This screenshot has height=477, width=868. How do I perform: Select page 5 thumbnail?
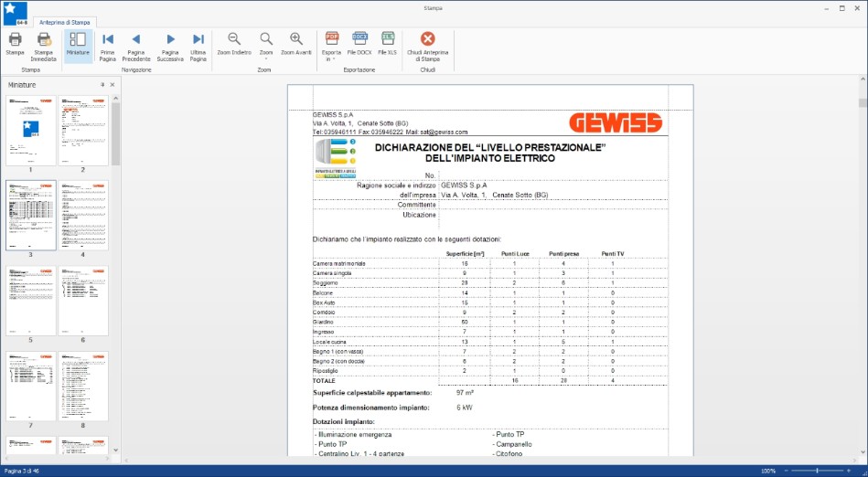(31, 301)
